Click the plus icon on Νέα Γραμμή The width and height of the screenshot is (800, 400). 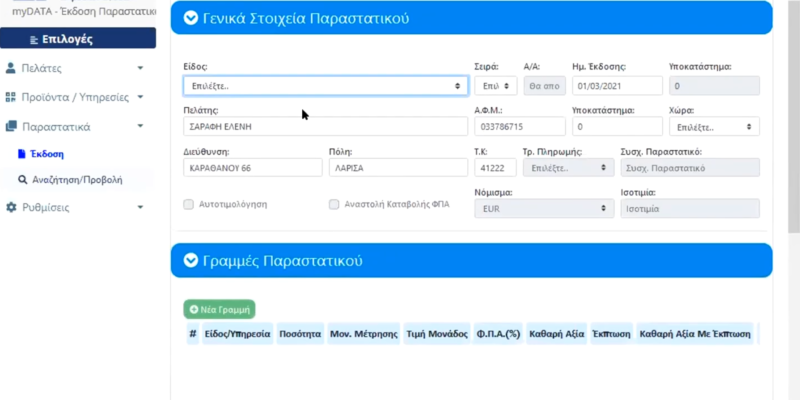(x=193, y=309)
